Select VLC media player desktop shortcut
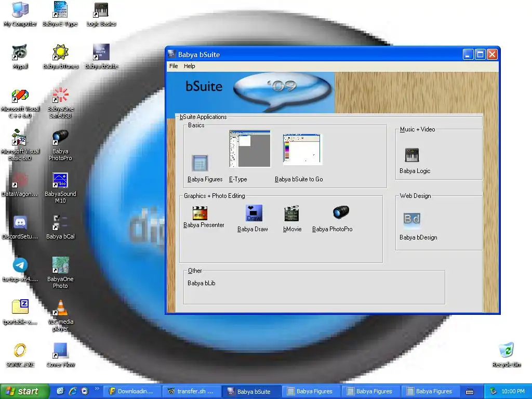The width and height of the screenshot is (532, 399). coord(60,315)
